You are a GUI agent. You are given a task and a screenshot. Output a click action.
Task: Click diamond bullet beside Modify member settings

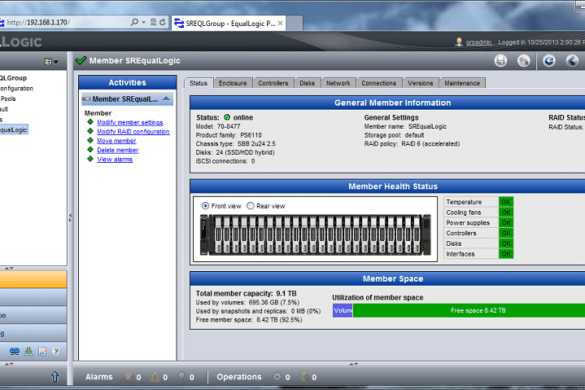tap(90, 122)
